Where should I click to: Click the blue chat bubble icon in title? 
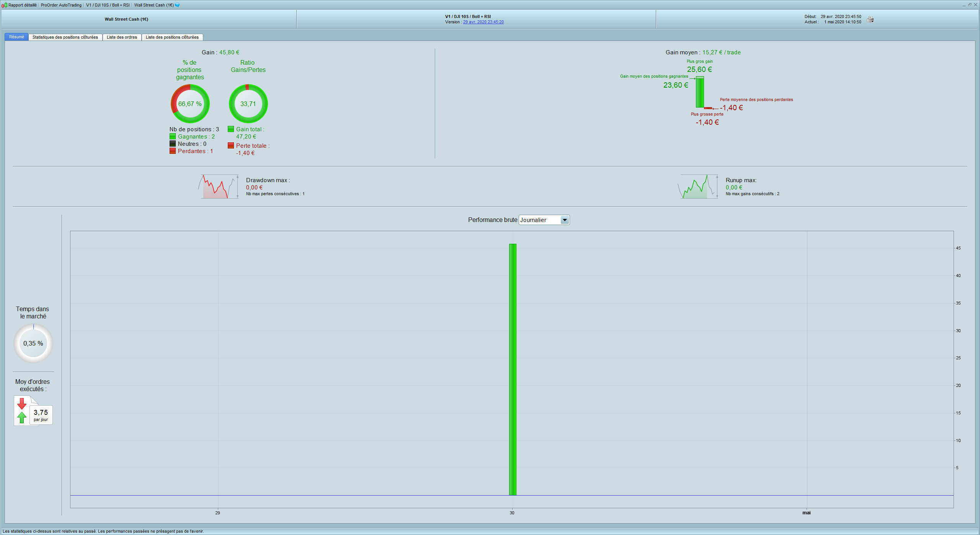click(x=177, y=5)
